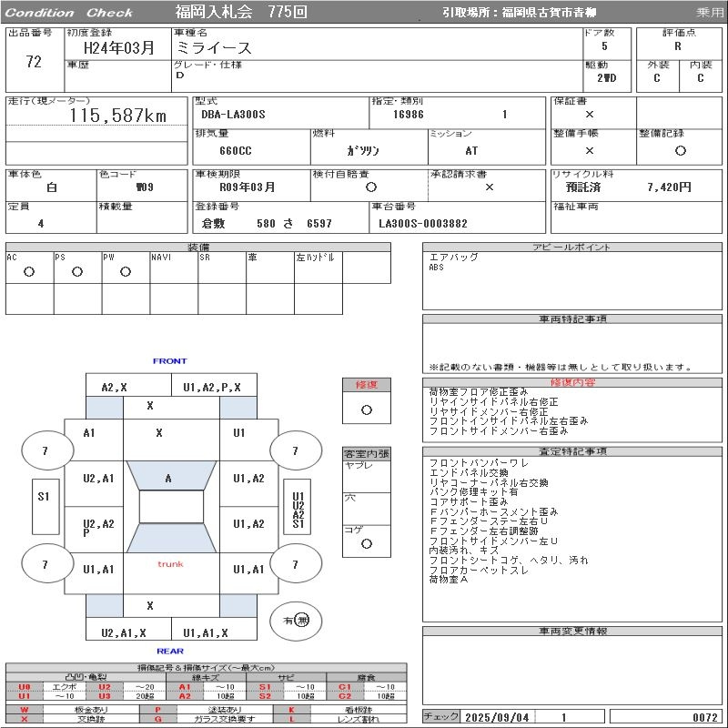This screenshot has height=728, width=728.
Task: Select the U1,A2,P,X front bumper damage code
Action: pyautogui.click(x=212, y=388)
